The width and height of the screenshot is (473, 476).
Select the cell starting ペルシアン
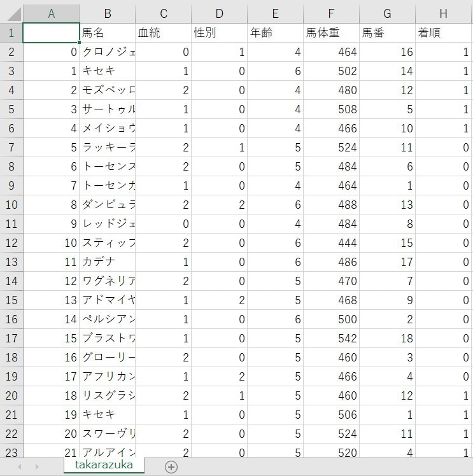point(108,319)
